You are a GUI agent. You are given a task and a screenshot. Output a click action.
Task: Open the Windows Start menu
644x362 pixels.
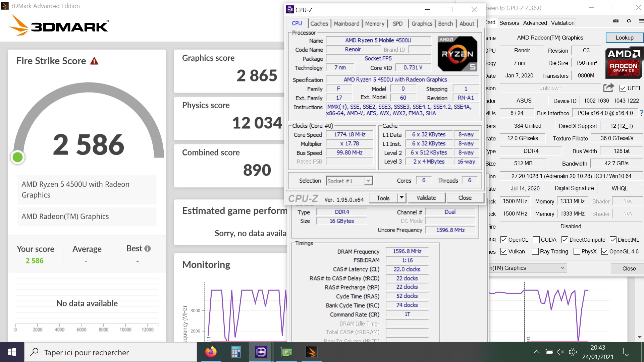(x=12, y=352)
